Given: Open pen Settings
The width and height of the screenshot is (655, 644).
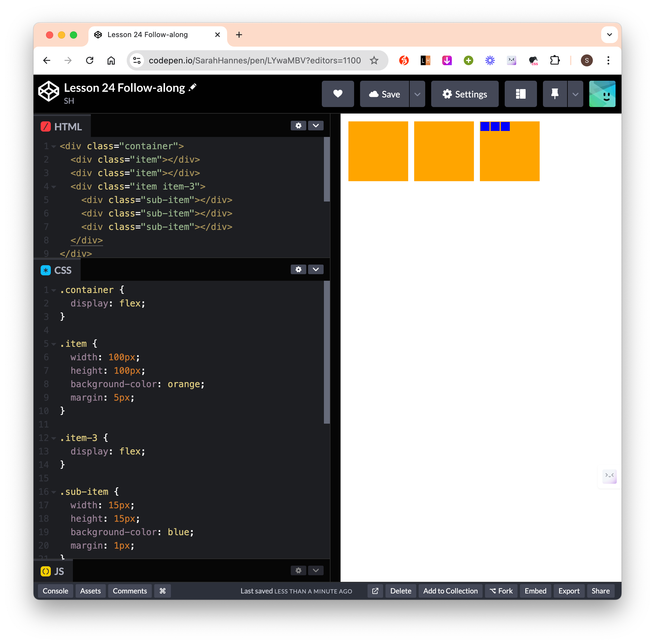Looking at the screenshot, I should [465, 94].
